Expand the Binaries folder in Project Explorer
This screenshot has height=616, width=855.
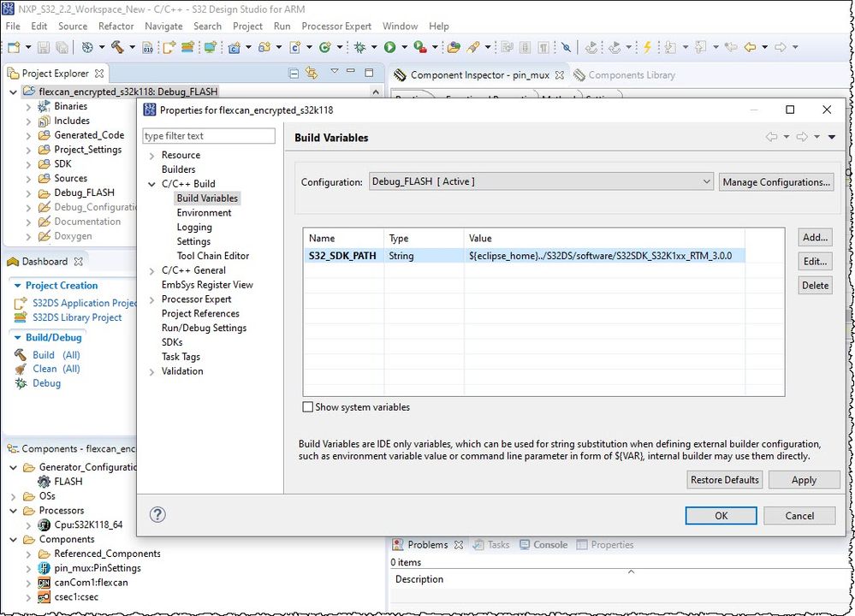28,107
